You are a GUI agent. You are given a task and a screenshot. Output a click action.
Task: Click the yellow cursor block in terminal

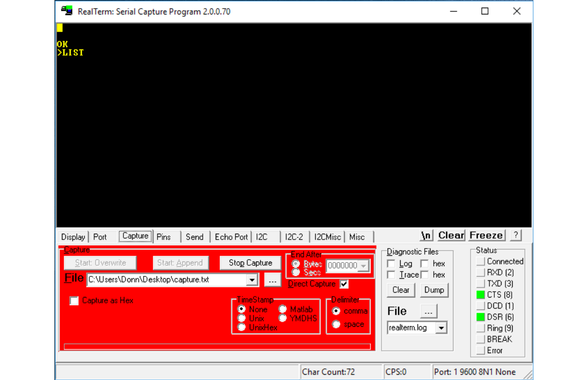tap(60, 28)
